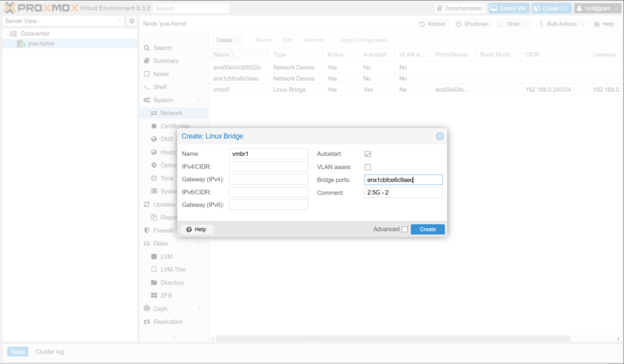The height and width of the screenshot is (364, 624).
Task: Open Ceph section in sidebar
Action: point(160,309)
